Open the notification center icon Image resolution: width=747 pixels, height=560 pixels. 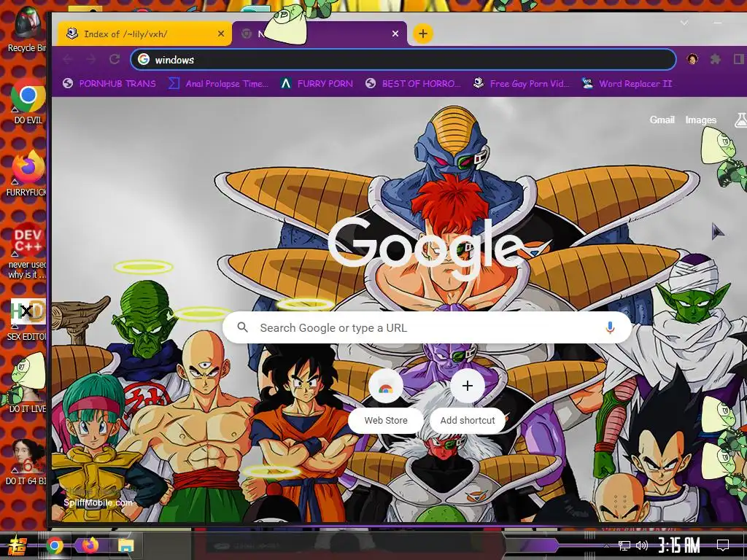[723, 545]
